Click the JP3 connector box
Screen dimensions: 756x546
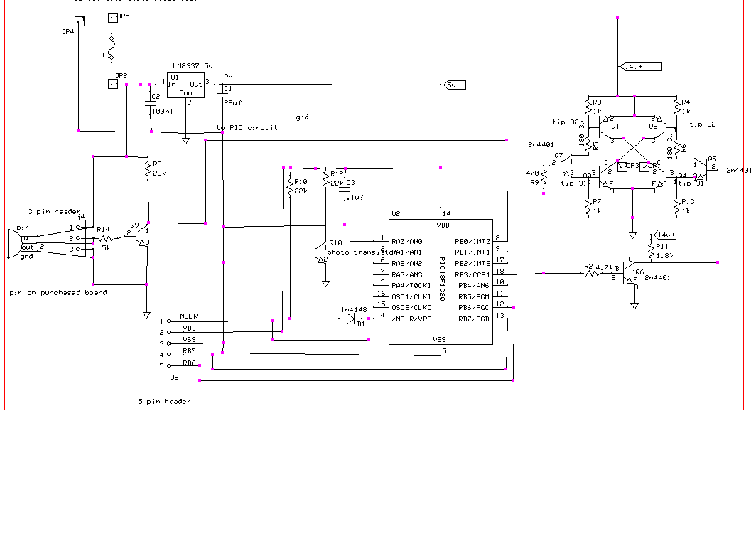(x=622, y=166)
